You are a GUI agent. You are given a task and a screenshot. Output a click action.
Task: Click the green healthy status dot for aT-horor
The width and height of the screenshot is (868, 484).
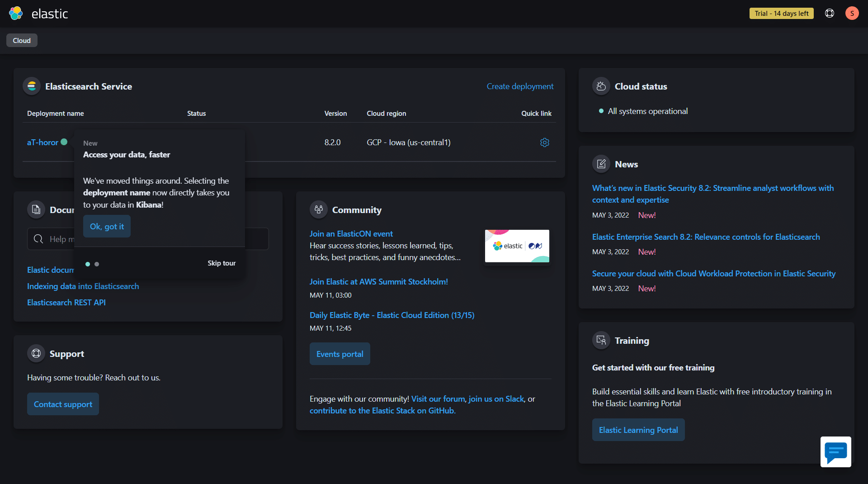click(x=64, y=142)
